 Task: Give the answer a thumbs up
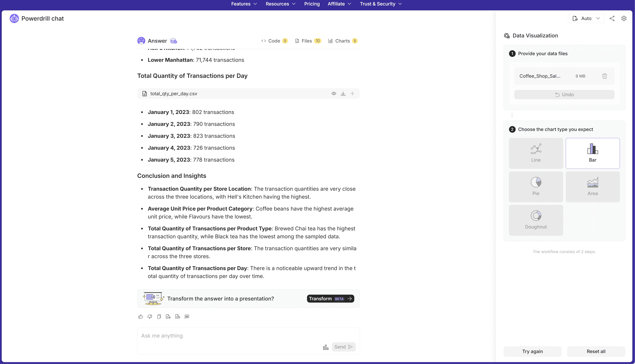[141, 317]
